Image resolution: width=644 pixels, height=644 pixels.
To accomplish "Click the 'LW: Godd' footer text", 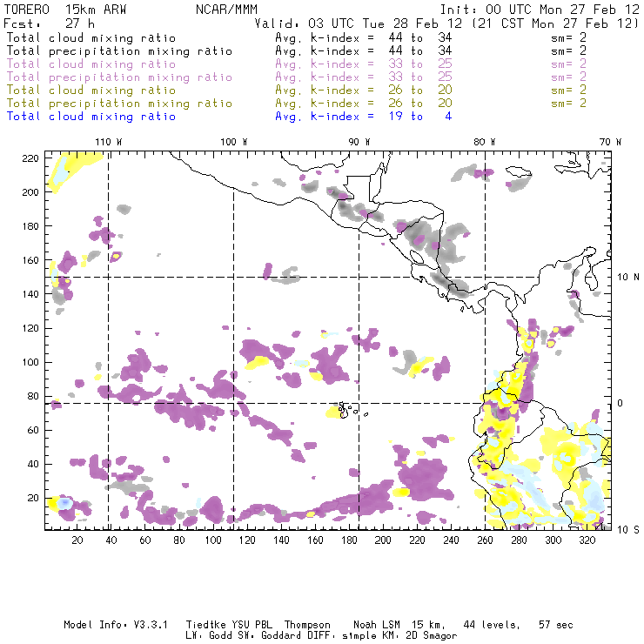I will [209, 636].
